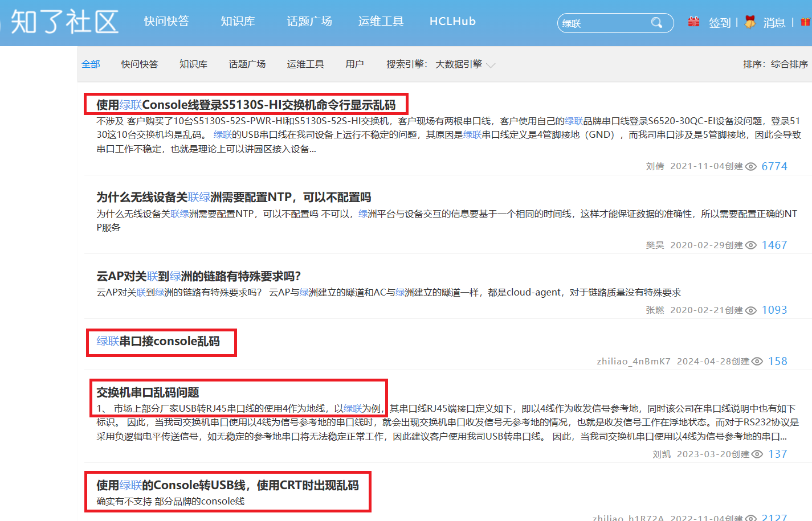Screen dimensions: 812x521
Task: Filter results by the 快问快答 tab
Action: click(x=140, y=64)
